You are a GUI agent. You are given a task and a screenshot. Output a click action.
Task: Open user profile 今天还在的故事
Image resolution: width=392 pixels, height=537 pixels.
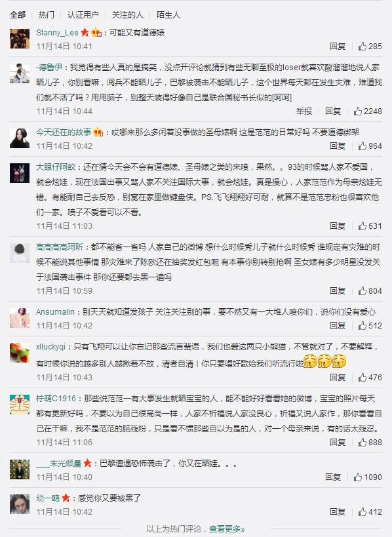64,132
